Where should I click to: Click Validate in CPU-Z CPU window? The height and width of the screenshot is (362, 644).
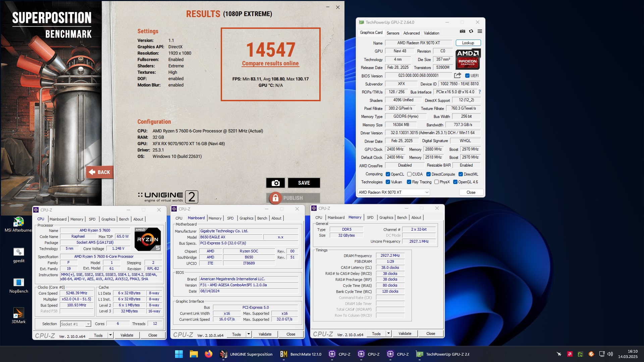[127, 335]
